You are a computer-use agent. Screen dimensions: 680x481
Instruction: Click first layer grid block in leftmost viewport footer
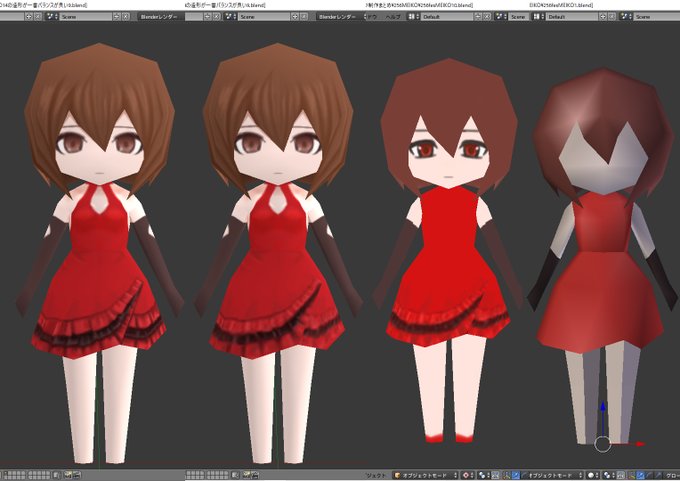coord(14,475)
